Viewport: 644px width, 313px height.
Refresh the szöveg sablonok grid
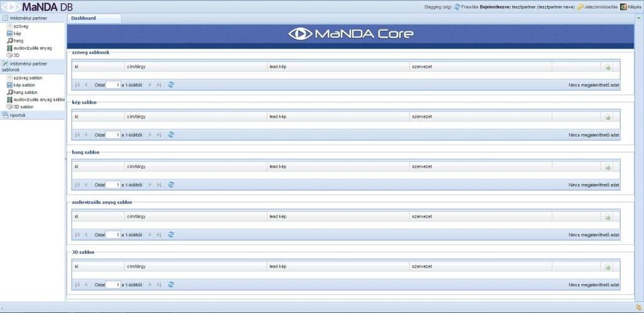pos(171,85)
